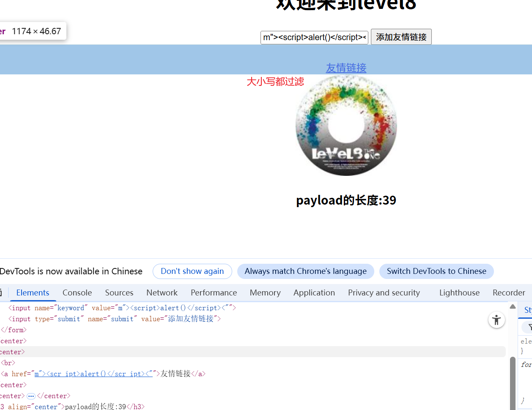The height and width of the screenshot is (410, 532).
Task: Click Always match Chrome's language
Action: tap(306, 271)
